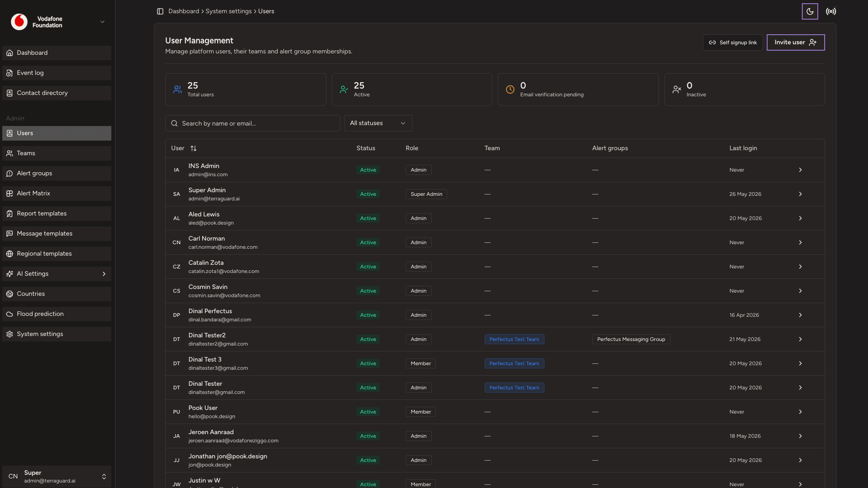Image resolution: width=868 pixels, height=488 pixels.
Task: Click the Email verification pending clock icon
Action: coord(510,89)
